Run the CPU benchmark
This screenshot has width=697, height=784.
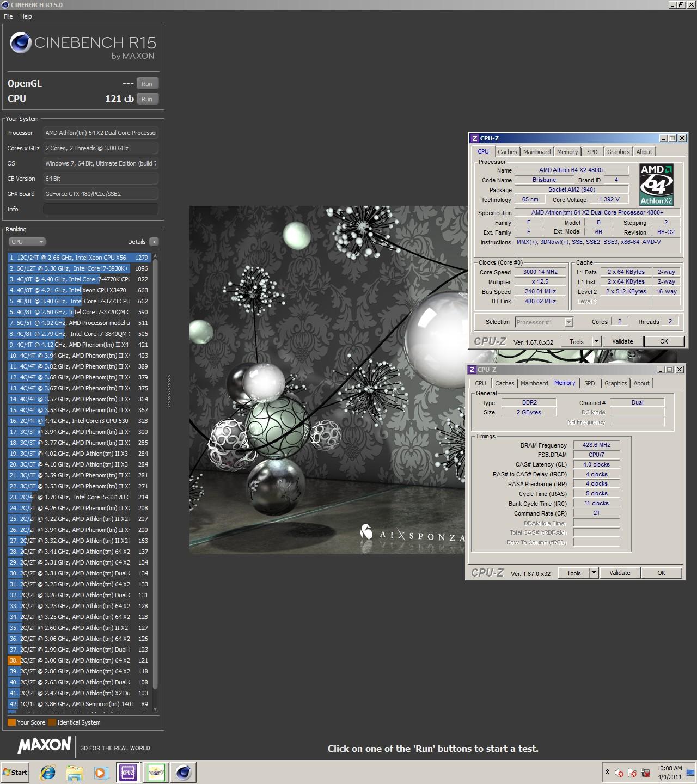coord(147,99)
